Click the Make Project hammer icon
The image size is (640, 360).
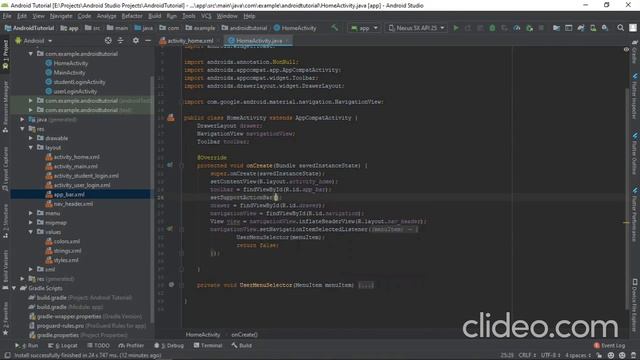pos(334,28)
